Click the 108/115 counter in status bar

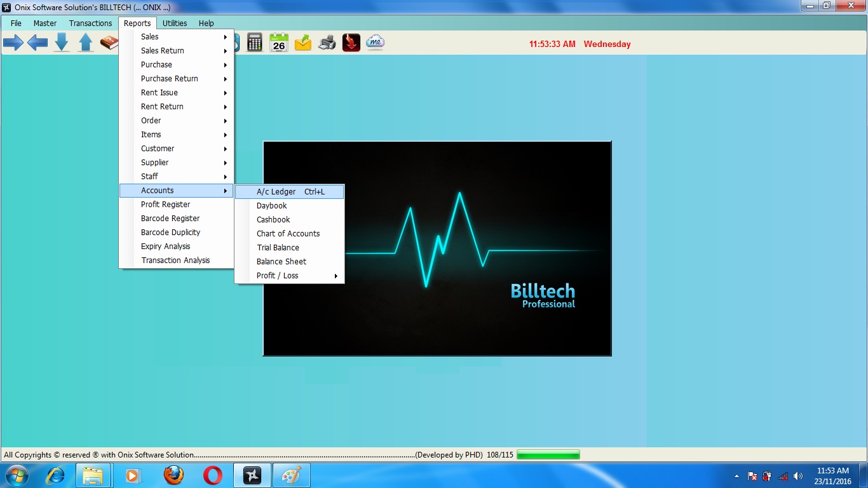[x=500, y=455]
